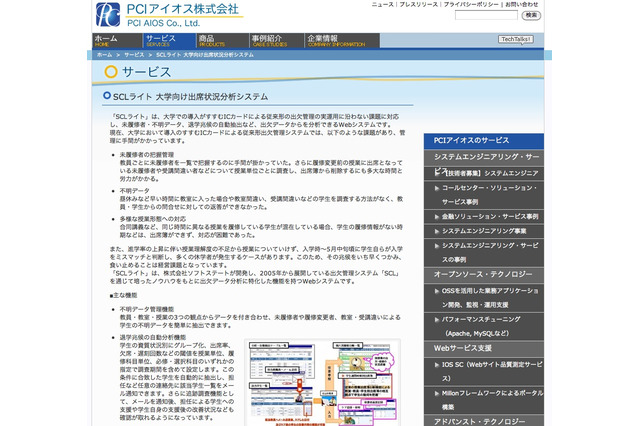Viewport: 640px width, 426px height.
Task: Focus the site search input field
Action: [486, 15]
